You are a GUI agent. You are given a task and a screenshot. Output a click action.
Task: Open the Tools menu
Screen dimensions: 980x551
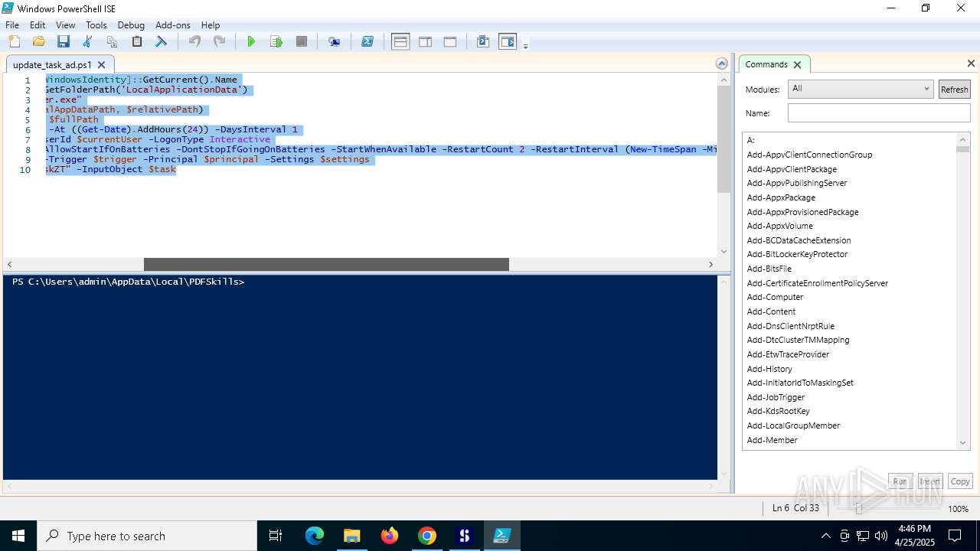(96, 25)
